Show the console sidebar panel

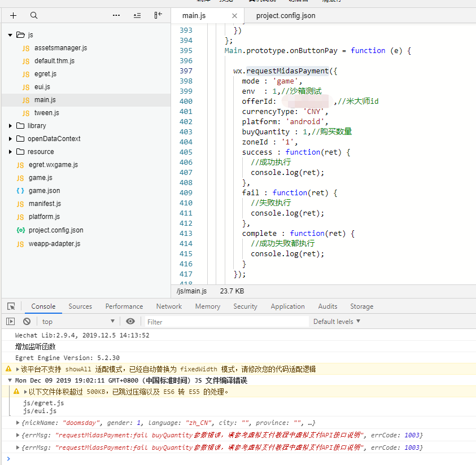tap(11, 321)
